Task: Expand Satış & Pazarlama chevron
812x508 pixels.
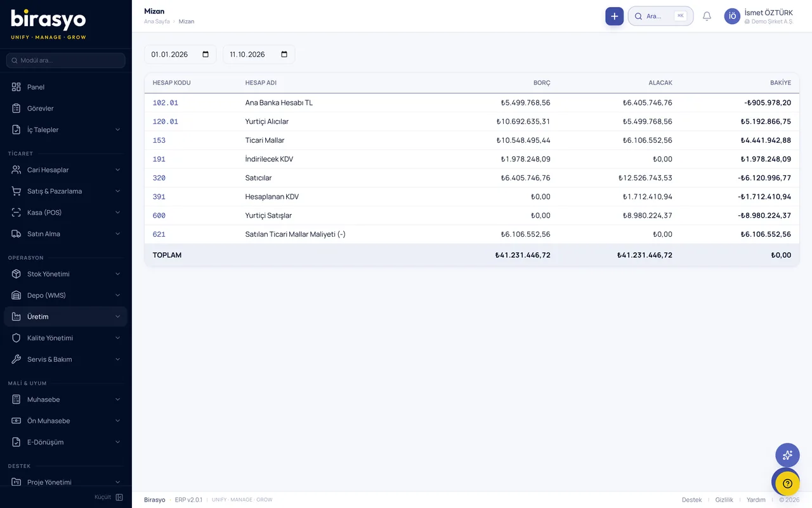Action: pos(117,191)
